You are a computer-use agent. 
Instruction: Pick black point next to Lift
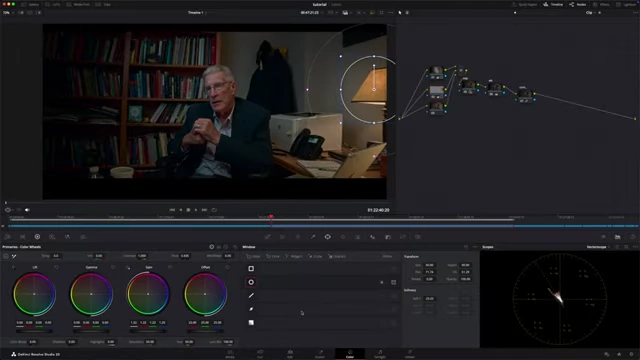pyautogui.click(x=14, y=267)
